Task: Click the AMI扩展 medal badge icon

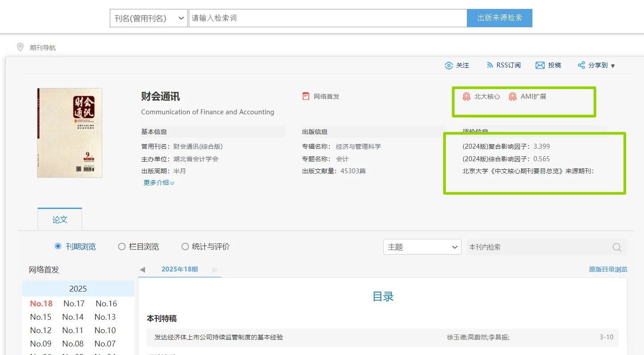Action: coord(513,96)
